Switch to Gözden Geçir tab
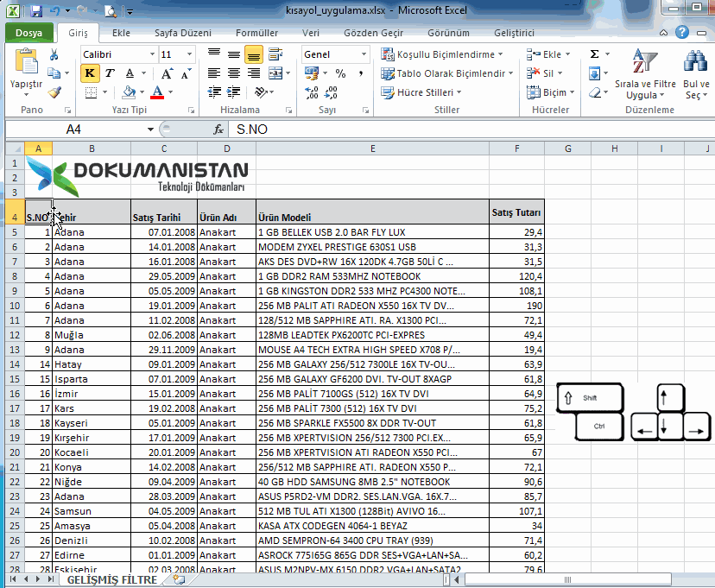 (373, 33)
